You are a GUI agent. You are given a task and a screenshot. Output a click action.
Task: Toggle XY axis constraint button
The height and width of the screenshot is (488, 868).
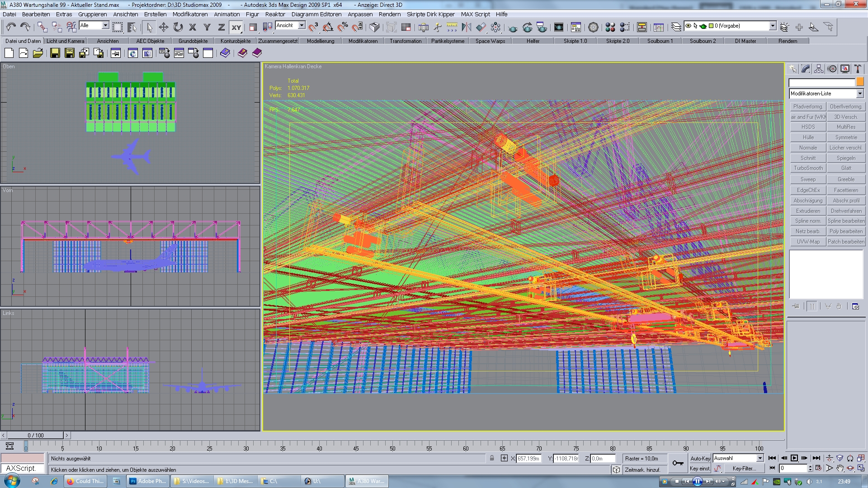point(236,28)
